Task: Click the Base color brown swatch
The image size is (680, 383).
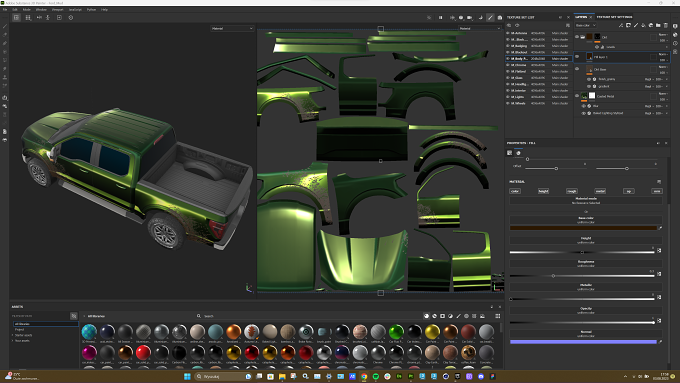Action: [x=583, y=228]
